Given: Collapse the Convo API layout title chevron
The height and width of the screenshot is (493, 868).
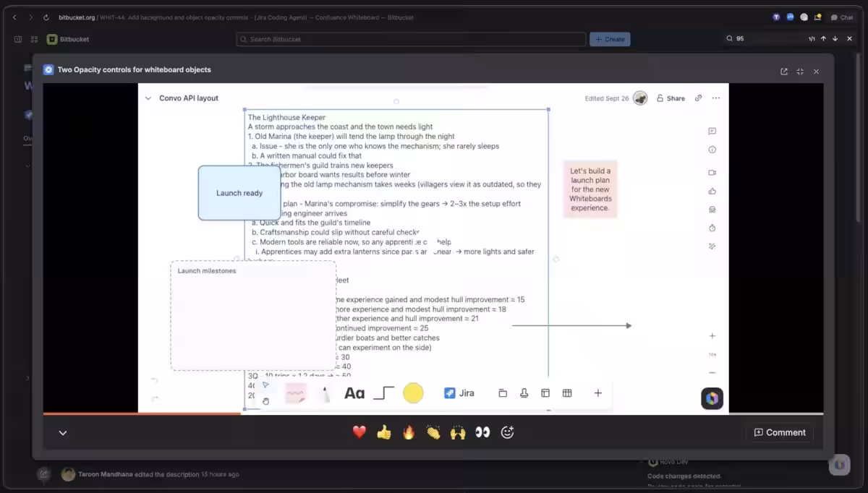Looking at the screenshot, I should pyautogui.click(x=148, y=98).
